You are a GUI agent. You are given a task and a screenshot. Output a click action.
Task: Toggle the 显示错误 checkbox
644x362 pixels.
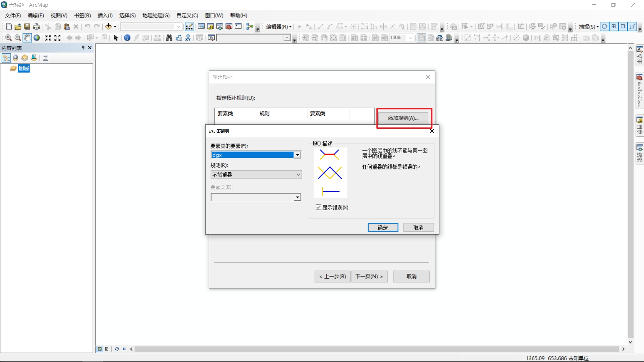click(x=318, y=207)
